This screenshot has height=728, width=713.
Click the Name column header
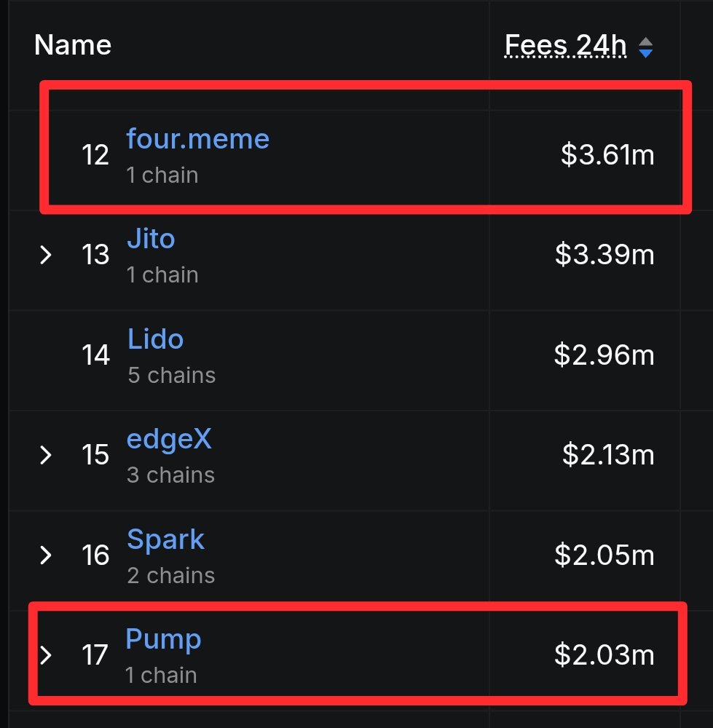click(73, 46)
